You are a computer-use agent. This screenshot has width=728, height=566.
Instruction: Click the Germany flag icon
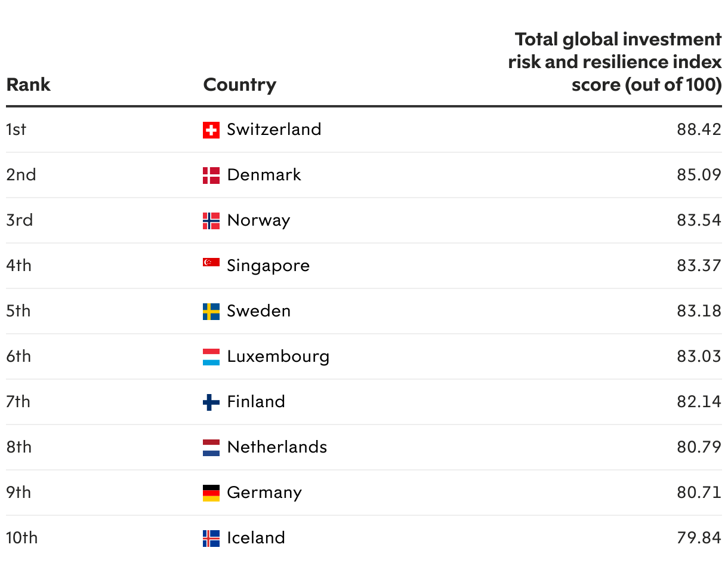[211, 493]
